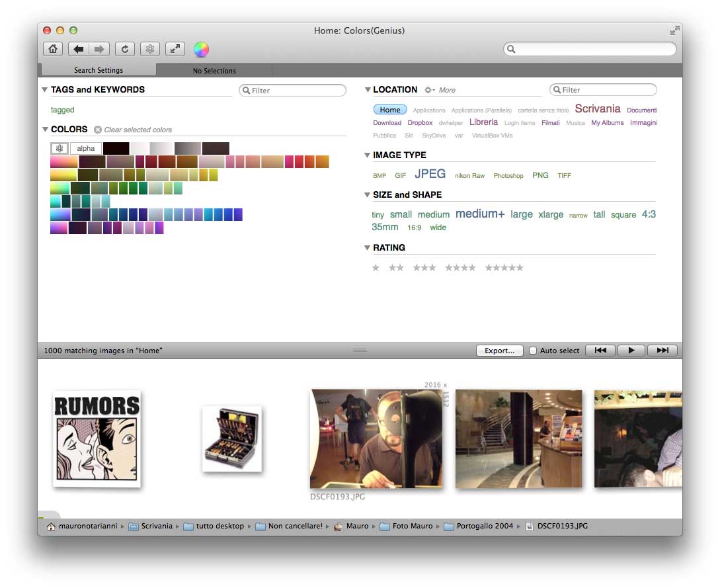Select the Libreria location
Viewport: 720px width, 588px height.
(483, 122)
